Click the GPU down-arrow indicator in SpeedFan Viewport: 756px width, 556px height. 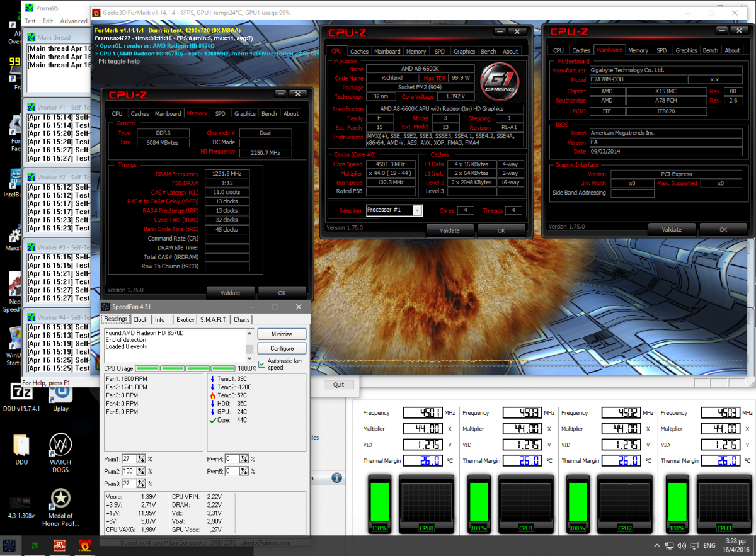(x=212, y=411)
